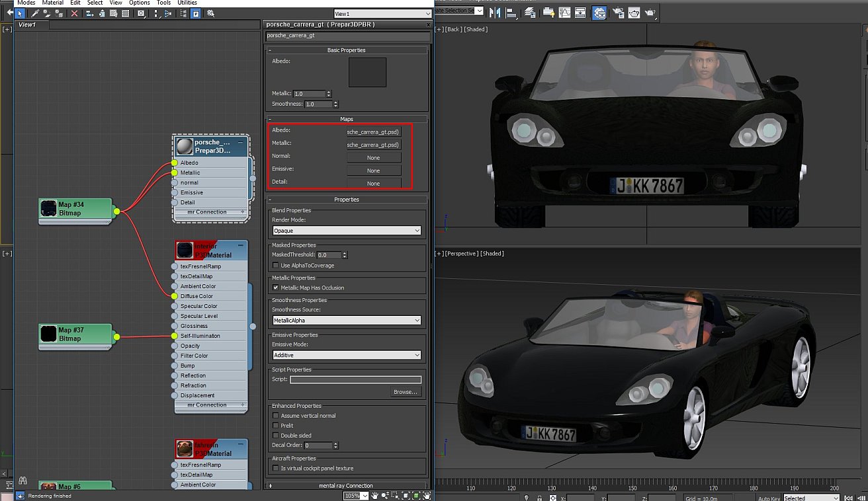Open the Edit menu
Screen dimensions: 868x501
[75, 3]
